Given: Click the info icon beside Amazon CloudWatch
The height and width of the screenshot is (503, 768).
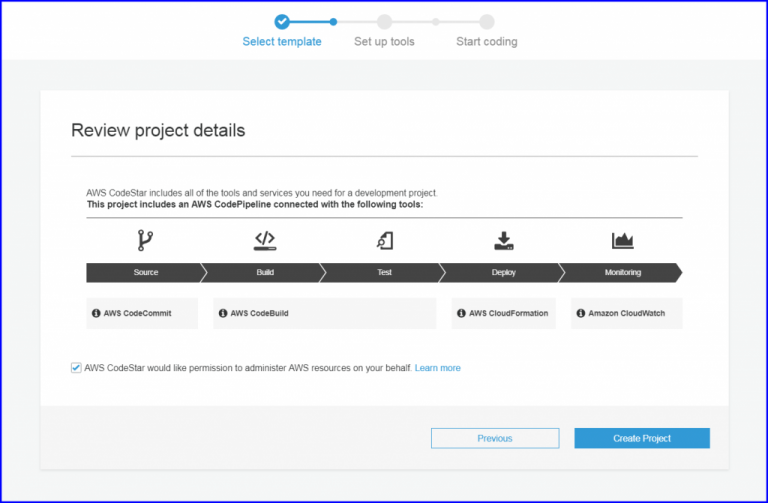Looking at the screenshot, I should pyautogui.click(x=581, y=313).
